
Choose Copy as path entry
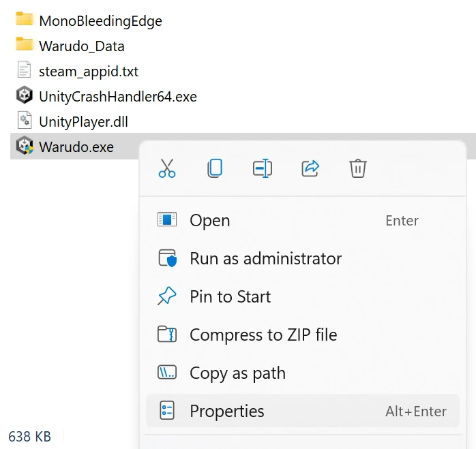pos(302,373)
